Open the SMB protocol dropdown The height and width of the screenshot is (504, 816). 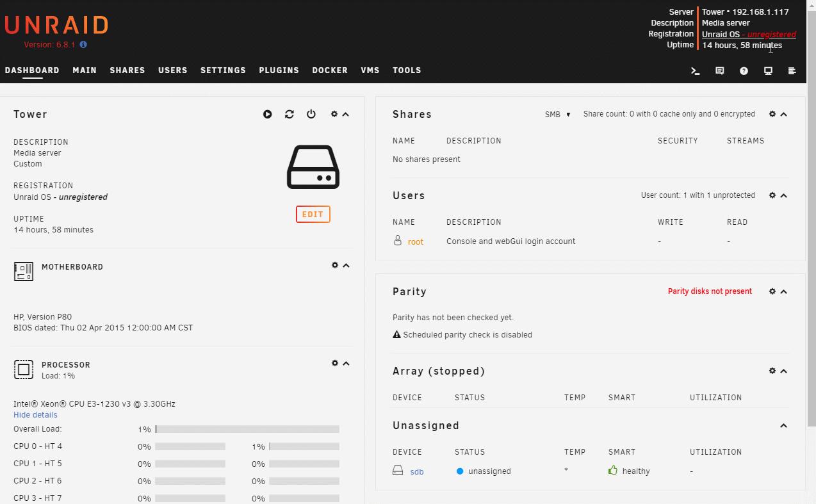(557, 115)
